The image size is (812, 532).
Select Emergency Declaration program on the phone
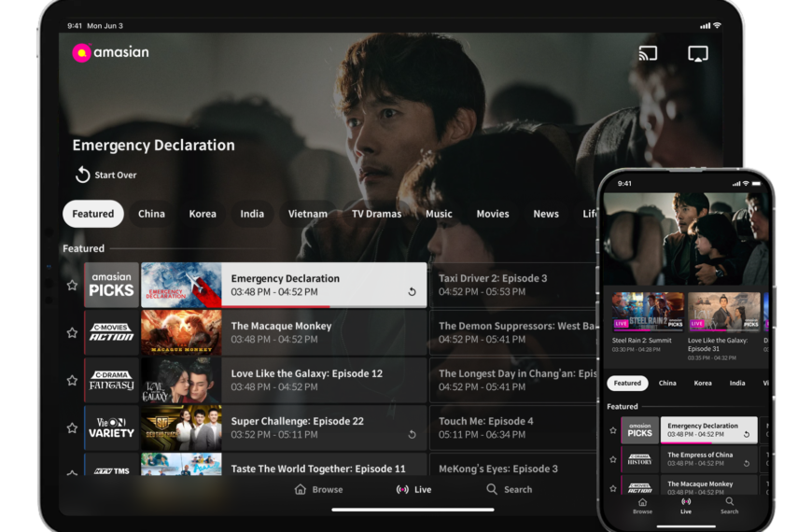[709, 430]
